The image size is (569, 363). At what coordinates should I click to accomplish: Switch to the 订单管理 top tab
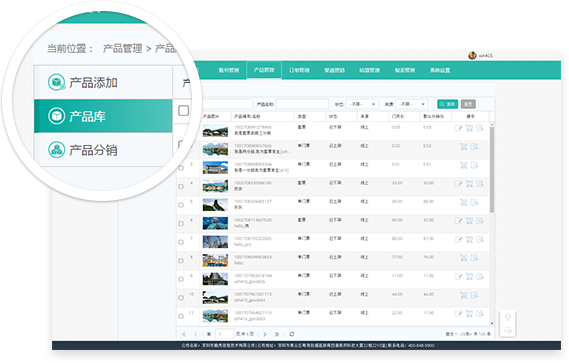pyautogui.click(x=299, y=70)
